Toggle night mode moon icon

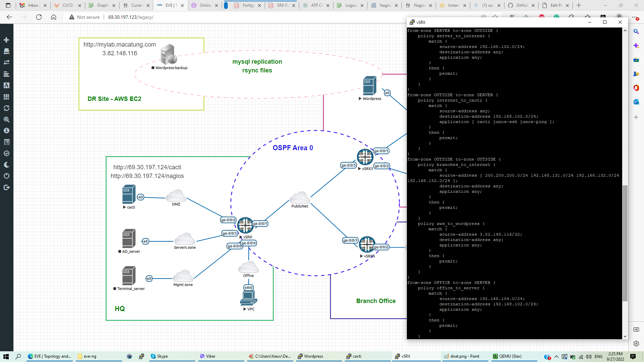pos(6,165)
